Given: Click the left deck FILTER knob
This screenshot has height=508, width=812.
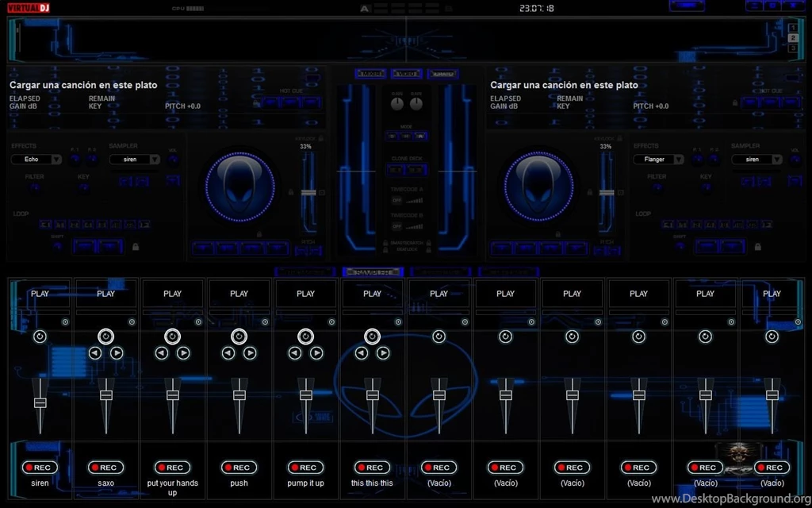Looking at the screenshot, I should point(35,187).
